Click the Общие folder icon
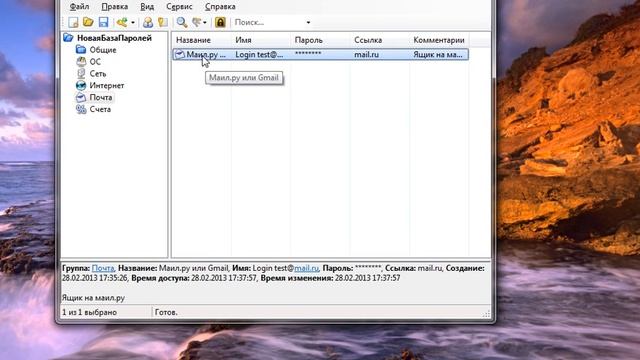The width and height of the screenshot is (640, 360). pos(81,49)
